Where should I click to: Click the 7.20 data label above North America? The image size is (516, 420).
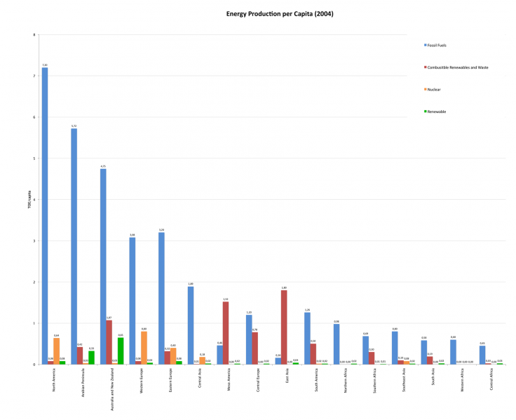click(x=45, y=65)
